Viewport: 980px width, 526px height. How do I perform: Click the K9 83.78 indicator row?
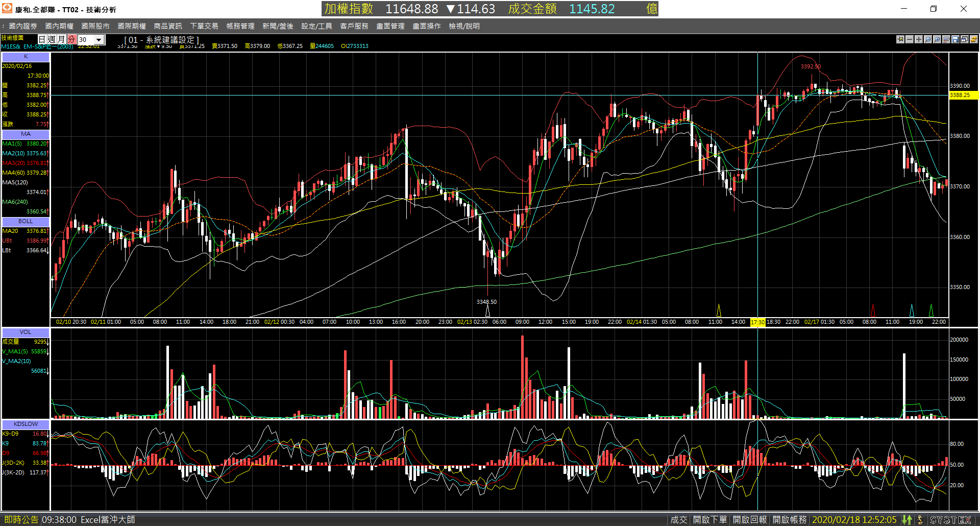[x=25, y=444]
